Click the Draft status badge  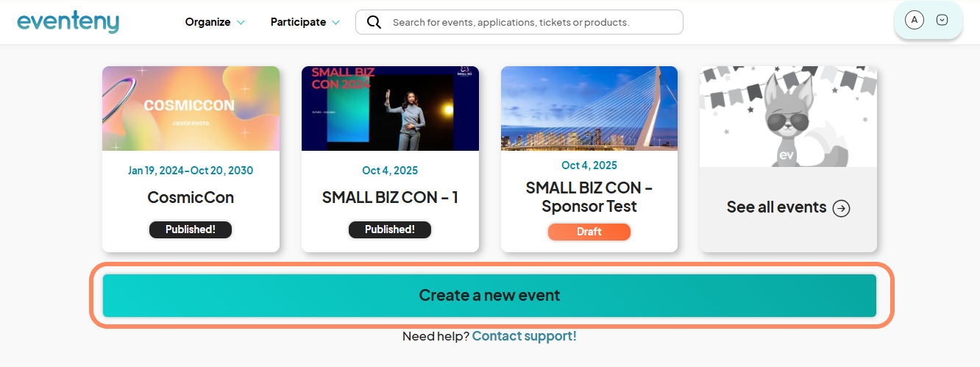pos(589,232)
